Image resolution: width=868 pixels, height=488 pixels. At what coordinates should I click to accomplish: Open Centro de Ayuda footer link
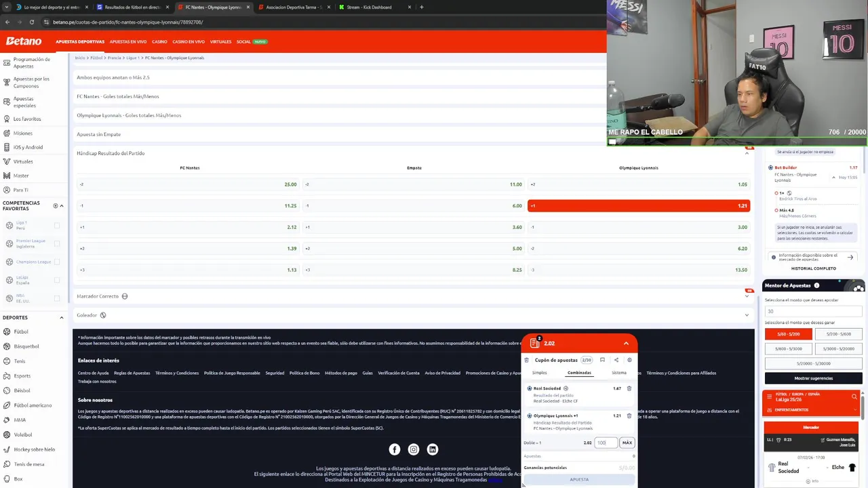[x=93, y=373]
